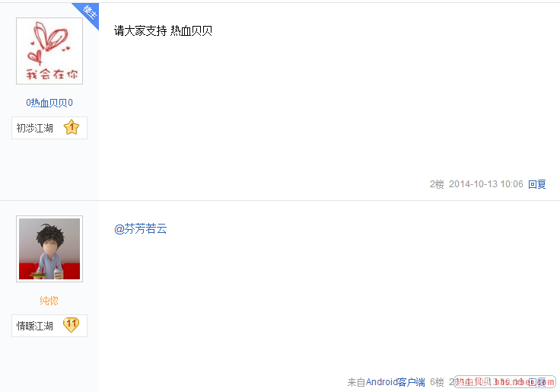This screenshot has height=392, width=560.
Task: Click the post text 请大家支持 热血贝贝
Action: [x=164, y=30]
